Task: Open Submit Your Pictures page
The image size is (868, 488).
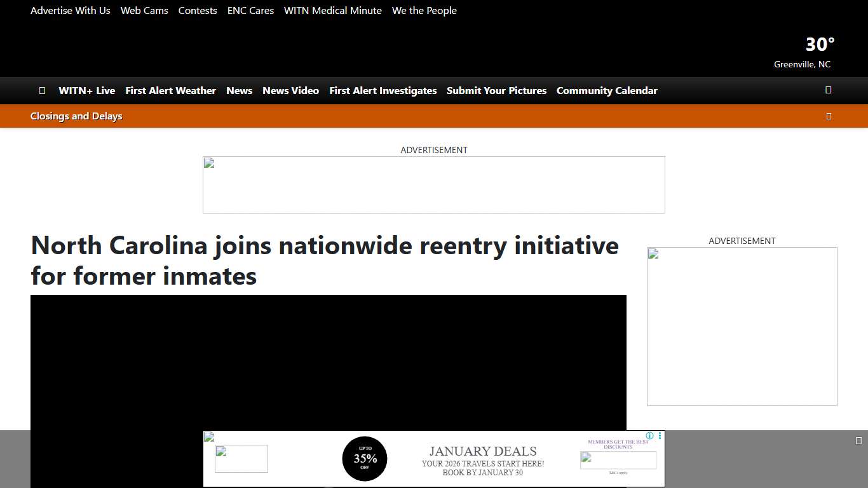Action: coord(496,90)
